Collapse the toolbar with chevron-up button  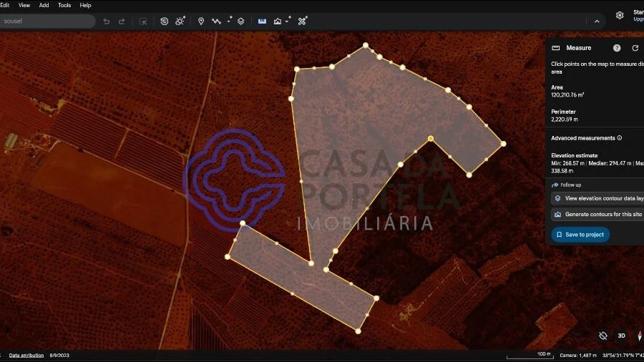[597, 21]
